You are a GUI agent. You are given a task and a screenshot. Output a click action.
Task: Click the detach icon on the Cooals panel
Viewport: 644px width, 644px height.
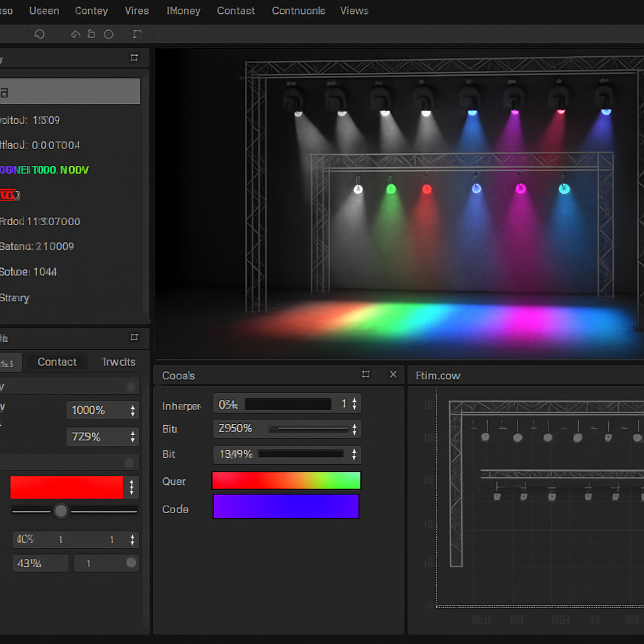click(x=366, y=374)
